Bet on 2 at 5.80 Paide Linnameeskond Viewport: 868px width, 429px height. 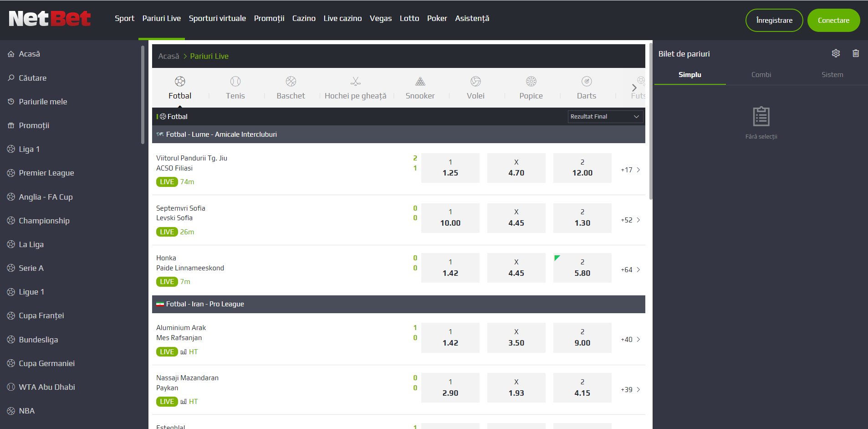point(582,268)
